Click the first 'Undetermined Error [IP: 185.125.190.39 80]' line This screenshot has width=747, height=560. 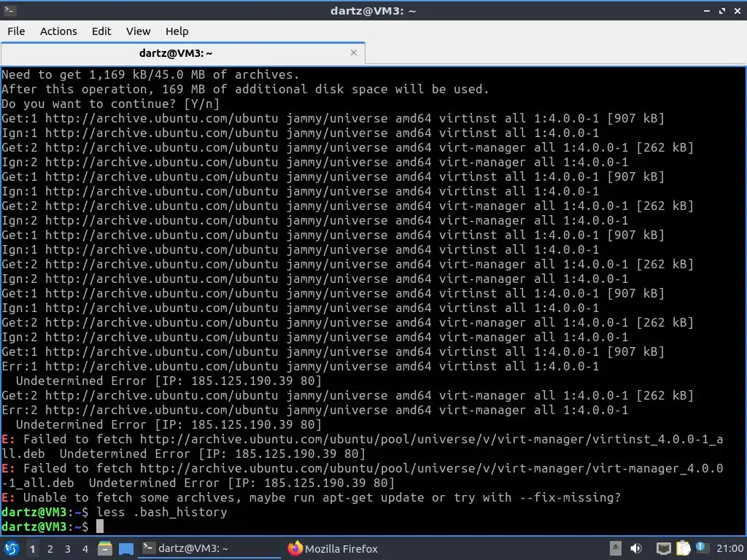click(x=169, y=381)
